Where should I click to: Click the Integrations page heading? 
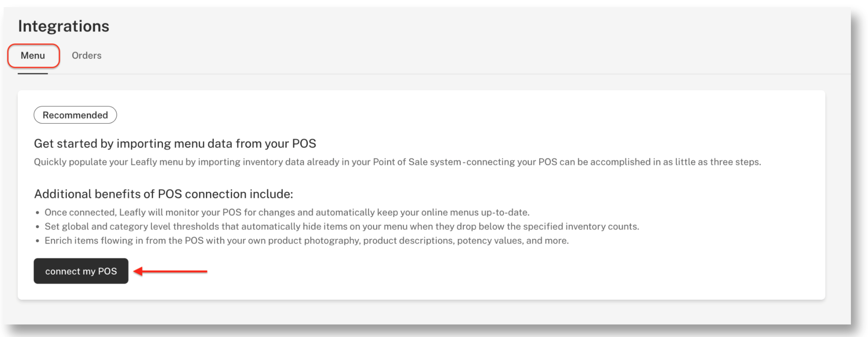[64, 26]
